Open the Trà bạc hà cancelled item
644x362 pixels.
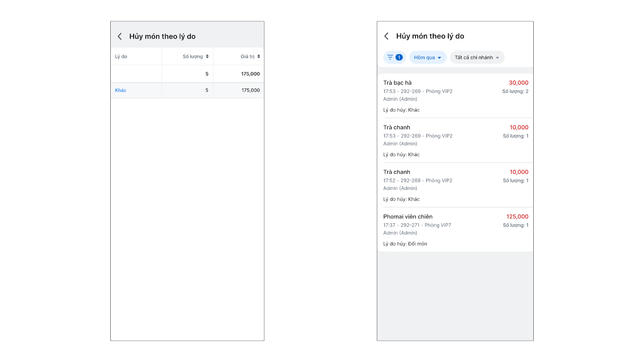click(397, 83)
